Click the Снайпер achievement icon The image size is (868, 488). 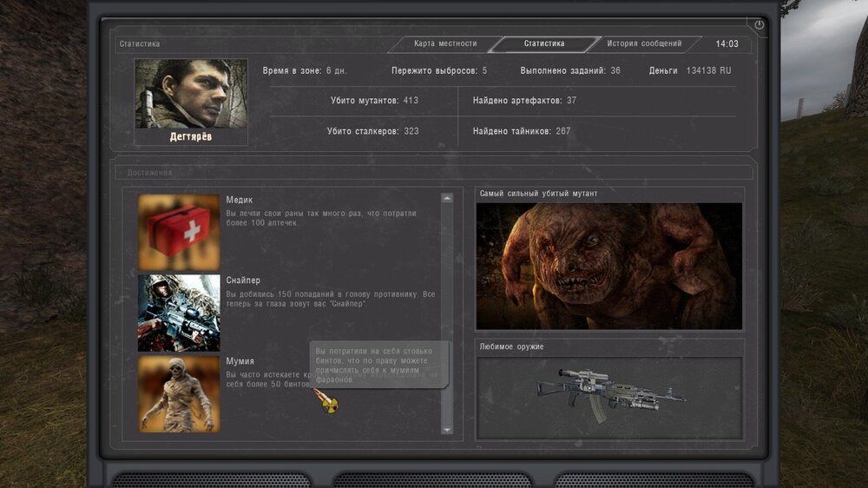coord(179,313)
